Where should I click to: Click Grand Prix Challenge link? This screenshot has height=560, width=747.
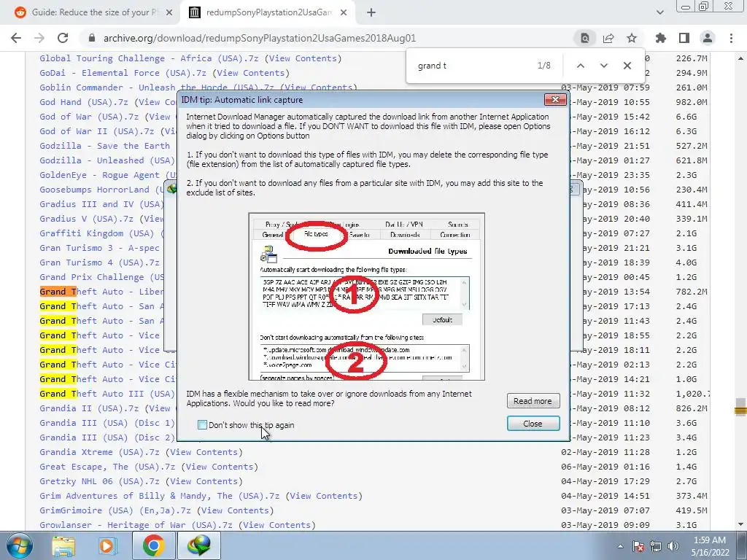pos(102,276)
